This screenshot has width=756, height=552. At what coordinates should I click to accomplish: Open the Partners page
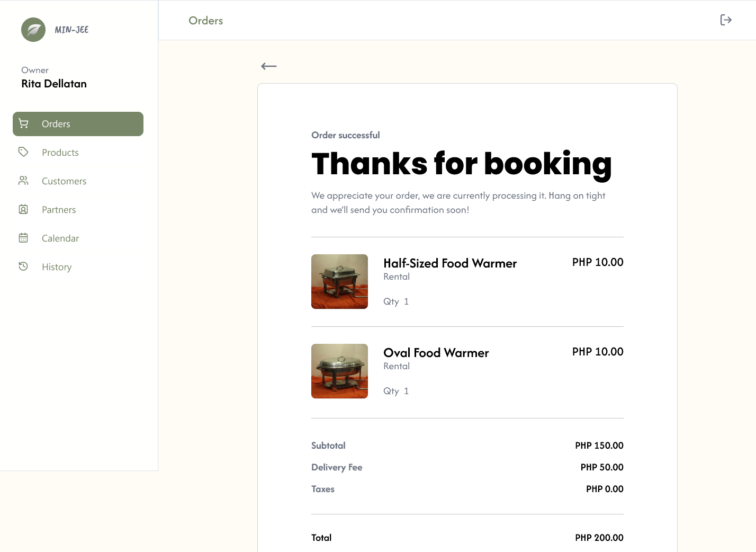click(x=78, y=210)
